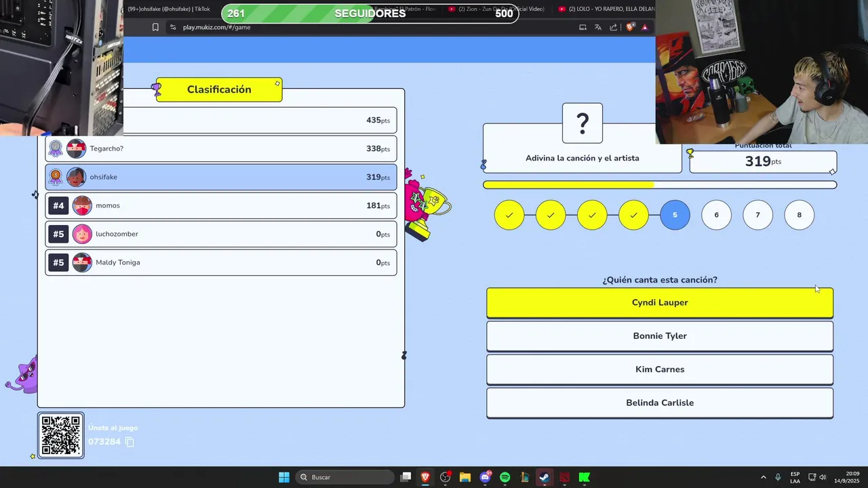
Task: Choose Bonnie Tyler as the singer
Action: 659,335
